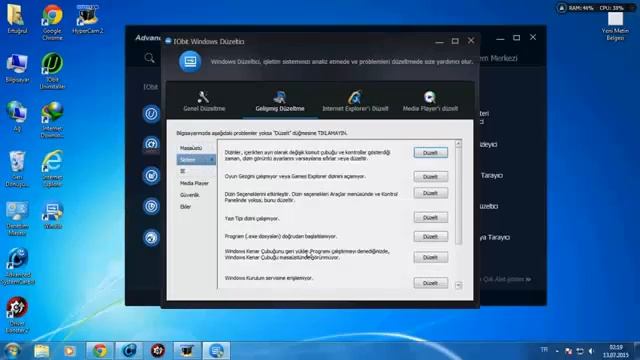Click scrollbar down arrow in problem list
Image resolution: width=640 pixels, height=360 pixels.
458,285
